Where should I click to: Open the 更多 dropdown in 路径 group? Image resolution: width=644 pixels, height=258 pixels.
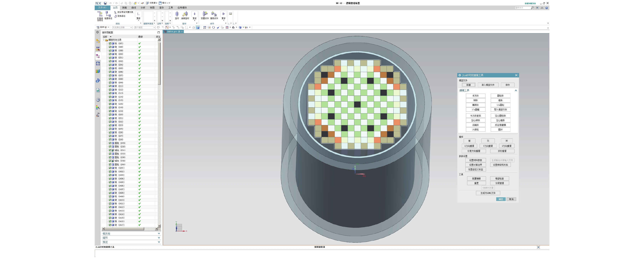point(138,16)
